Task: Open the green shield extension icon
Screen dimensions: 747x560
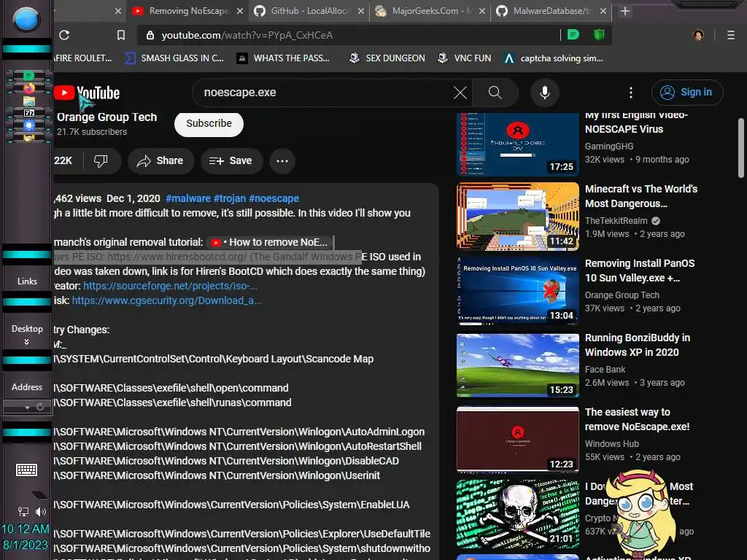Action: coord(598,35)
